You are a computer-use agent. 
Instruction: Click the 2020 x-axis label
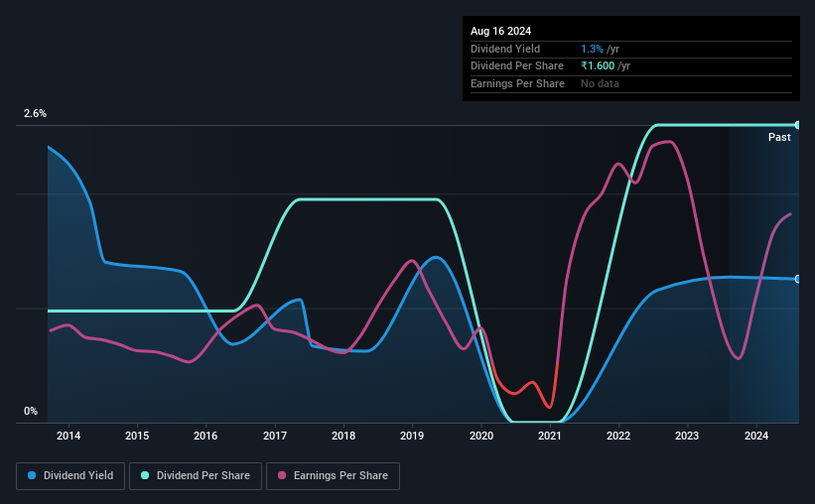click(481, 436)
